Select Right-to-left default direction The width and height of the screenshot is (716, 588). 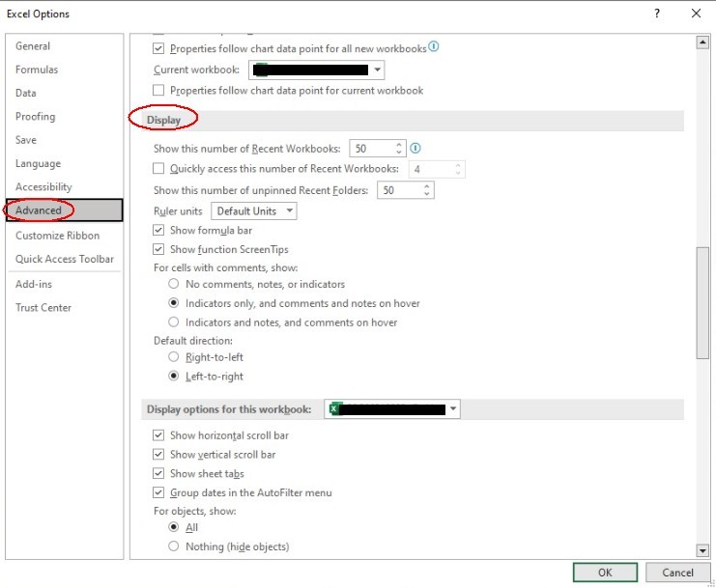pos(174,356)
